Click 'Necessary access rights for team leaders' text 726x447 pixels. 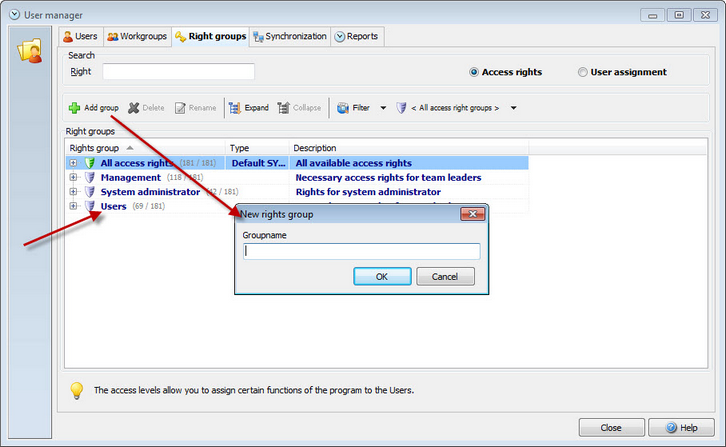click(388, 177)
